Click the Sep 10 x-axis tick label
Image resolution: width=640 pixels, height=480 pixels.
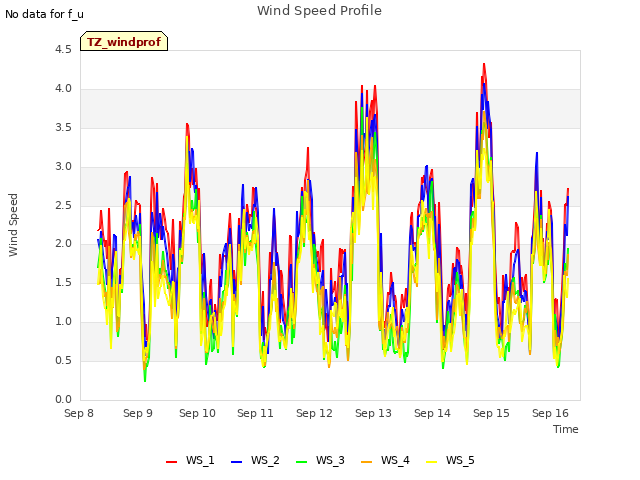tap(197, 413)
